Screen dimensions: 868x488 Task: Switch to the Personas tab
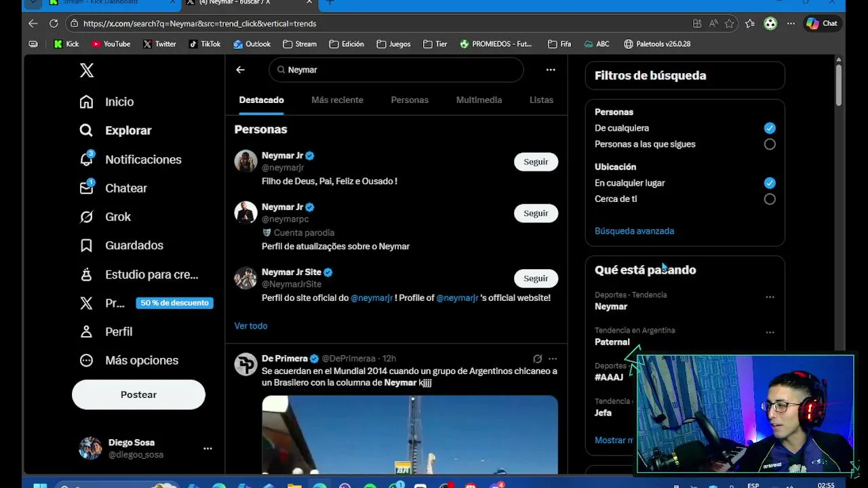coord(410,100)
